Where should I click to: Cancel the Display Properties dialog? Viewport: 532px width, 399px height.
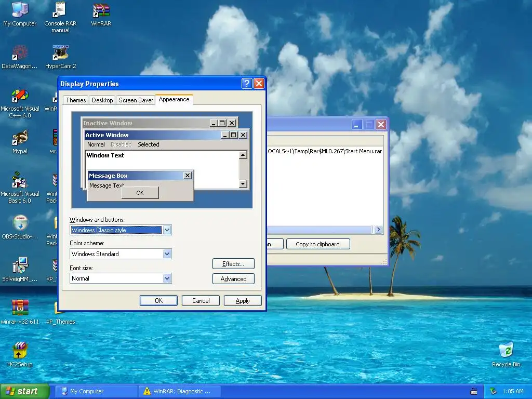201,301
